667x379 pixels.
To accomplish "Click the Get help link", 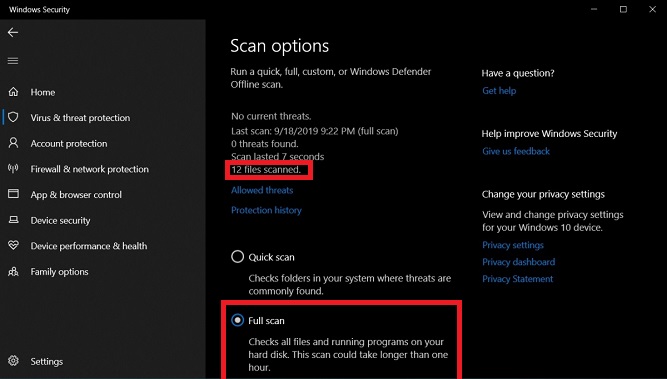I will (x=499, y=91).
